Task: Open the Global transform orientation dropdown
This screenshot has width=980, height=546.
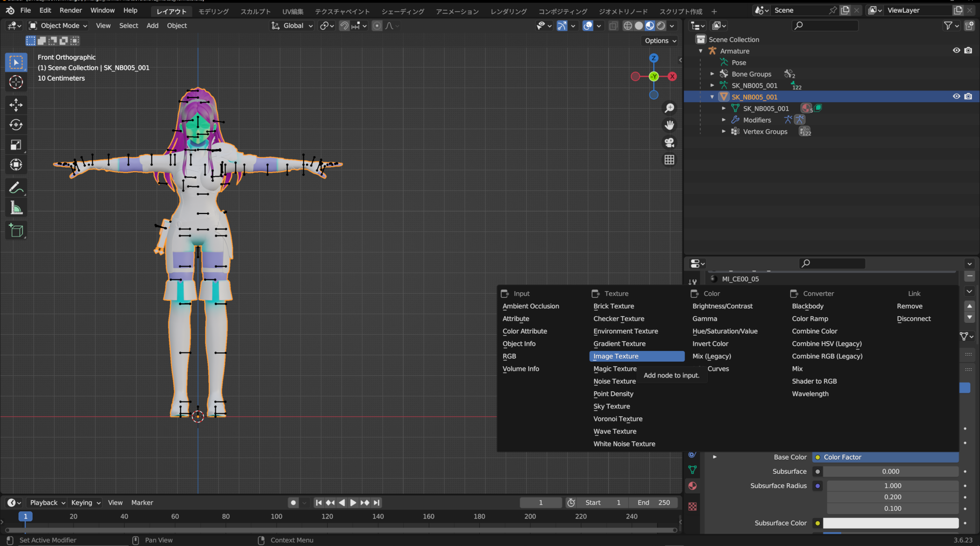Action: coord(292,26)
